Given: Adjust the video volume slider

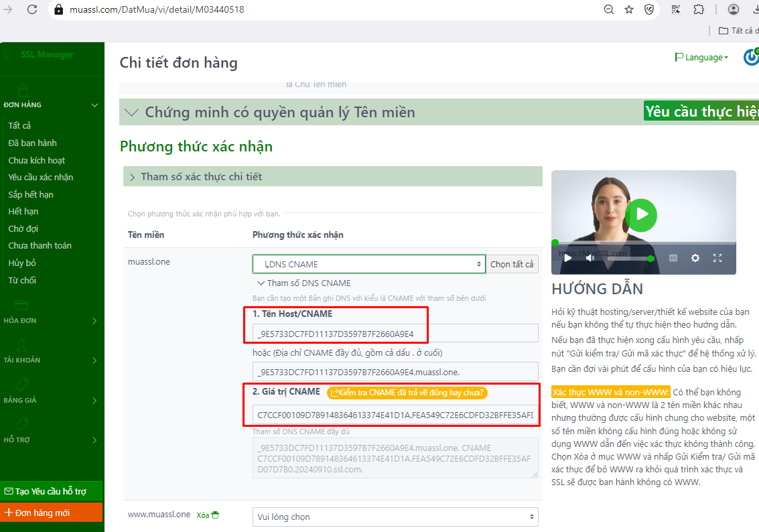Looking at the screenshot, I should pos(628,259).
